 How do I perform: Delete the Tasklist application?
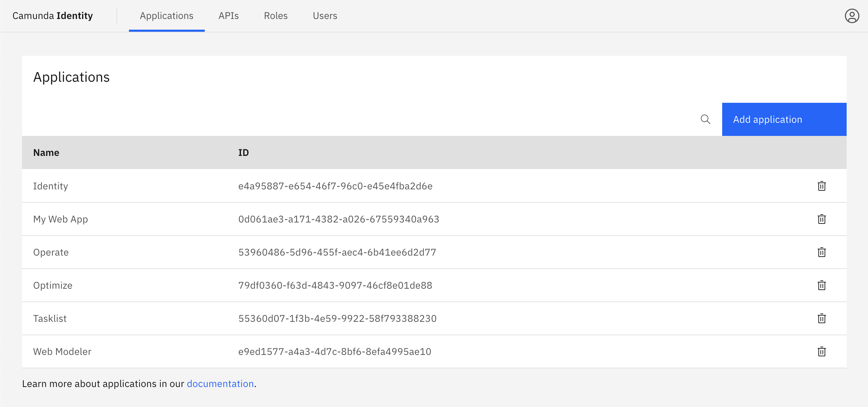[822, 318]
